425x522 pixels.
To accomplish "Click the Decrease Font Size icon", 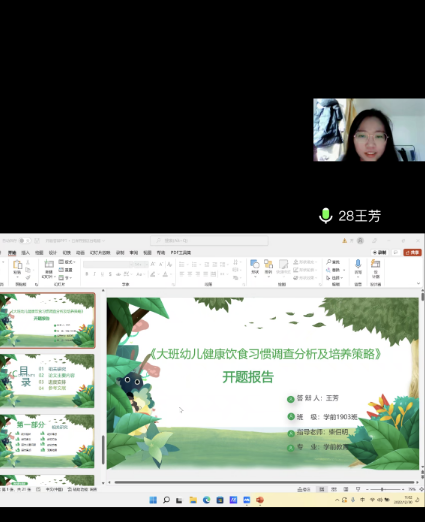I will [x=161, y=264].
